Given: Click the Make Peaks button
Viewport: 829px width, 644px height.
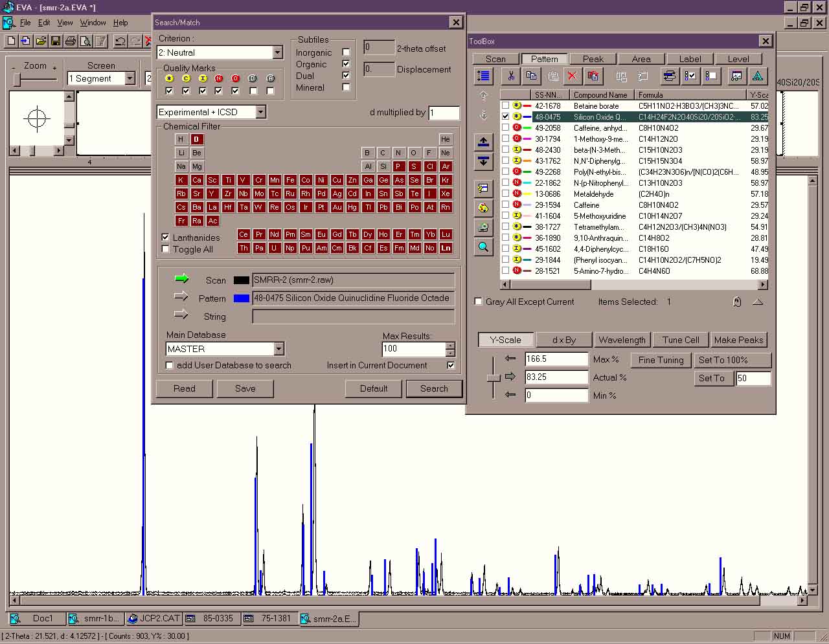Looking at the screenshot, I should coord(738,340).
